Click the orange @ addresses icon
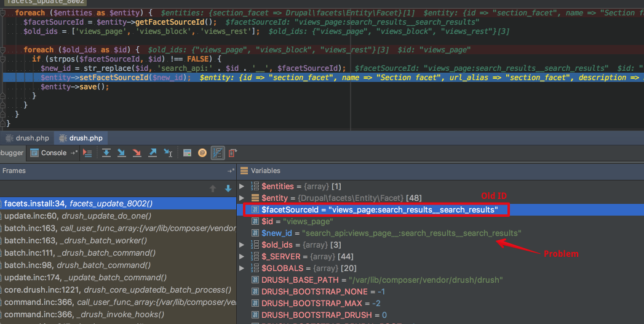Image resolution: width=644 pixels, height=324 pixels. (x=202, y=153)
